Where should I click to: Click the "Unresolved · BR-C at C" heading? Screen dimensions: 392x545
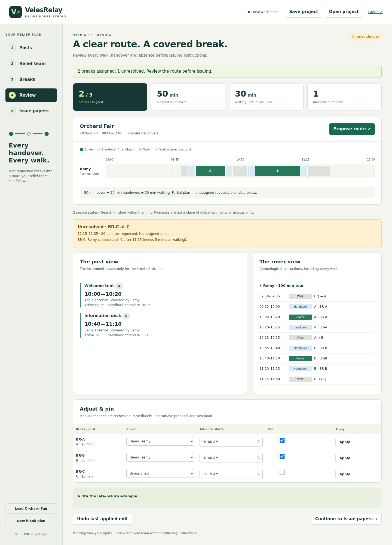point(103,227)
